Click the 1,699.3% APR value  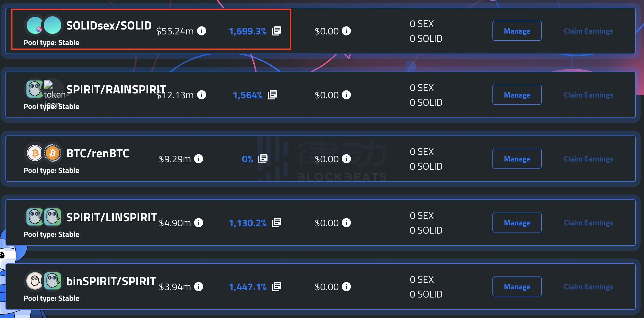click(x=248, y=31)
